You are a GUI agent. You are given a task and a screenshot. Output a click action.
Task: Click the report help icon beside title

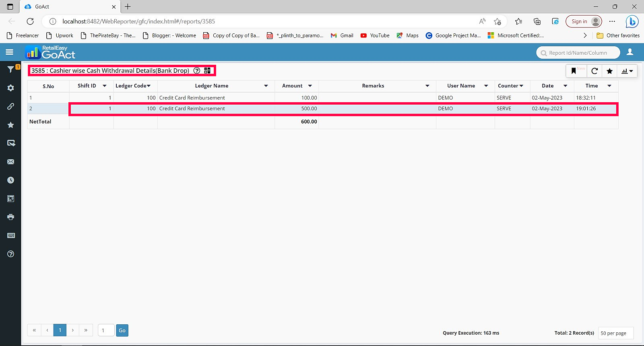(x=197, y=70)
